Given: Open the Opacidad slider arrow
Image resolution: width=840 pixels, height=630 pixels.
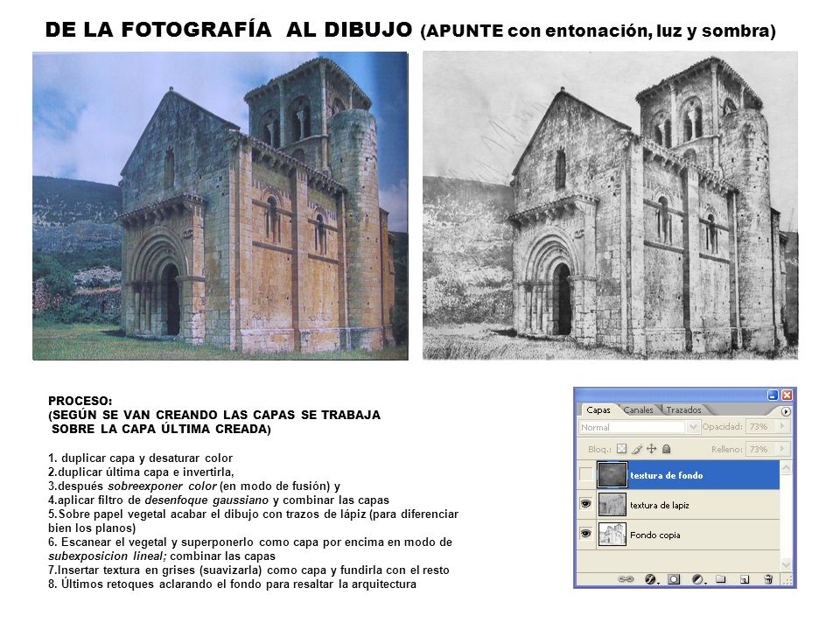Looking at the screenshot, I should pyautogui.click(x=782, y=426).
